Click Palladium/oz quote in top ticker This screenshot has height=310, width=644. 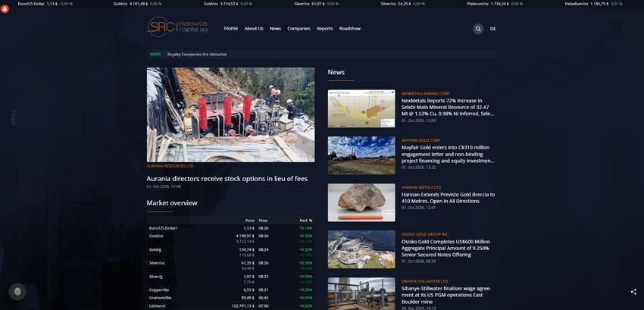click(x=593, y=4)
